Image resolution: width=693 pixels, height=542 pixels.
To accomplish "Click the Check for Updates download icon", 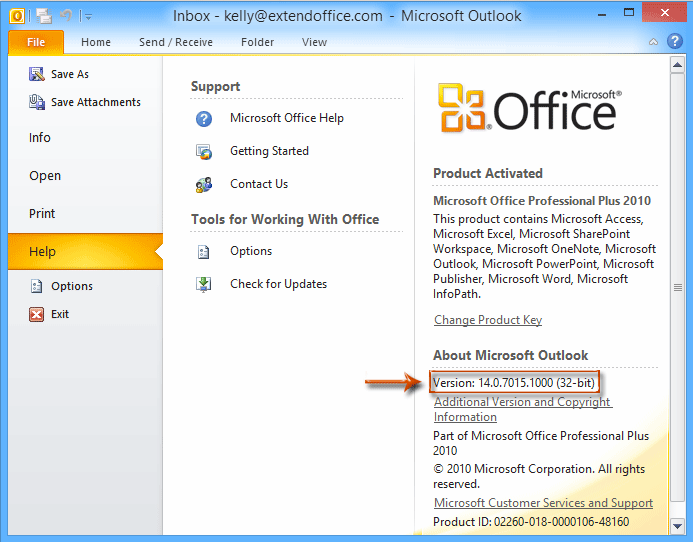I will [x=203, y=284].
